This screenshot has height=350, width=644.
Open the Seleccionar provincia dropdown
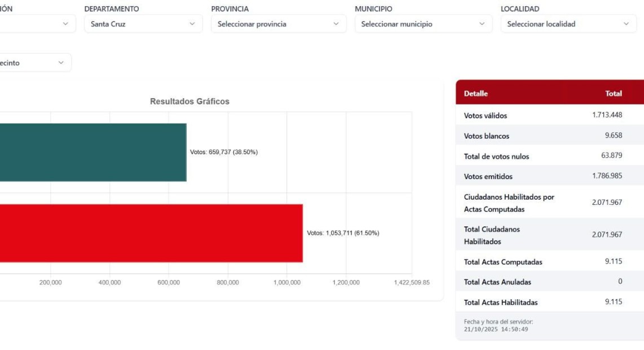coord(279,24)
